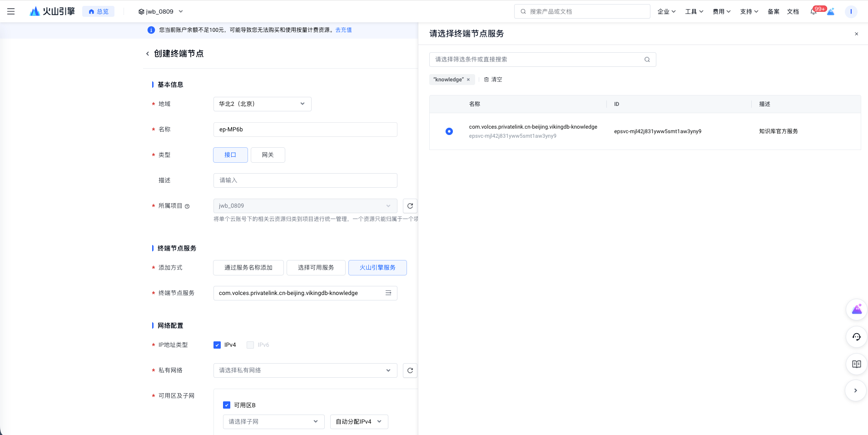This screenshot has height=435, width=868.
Task: Open the 费用 menu
Action: pyautogui.click(x=721, y=12)
